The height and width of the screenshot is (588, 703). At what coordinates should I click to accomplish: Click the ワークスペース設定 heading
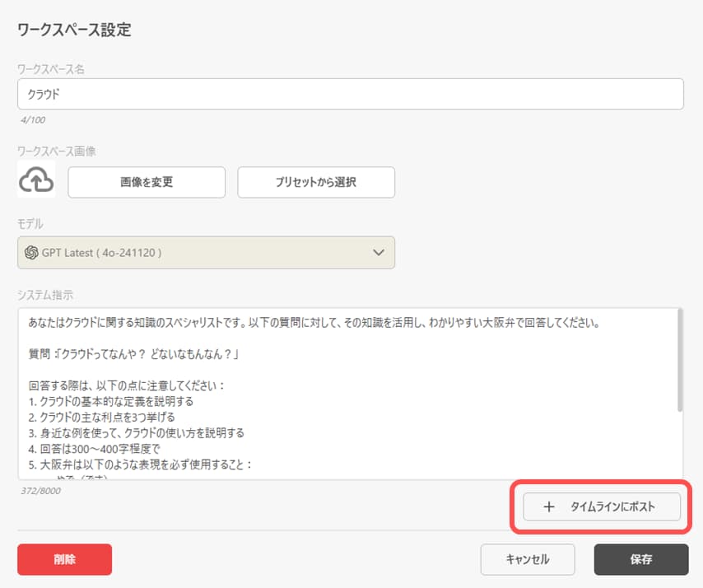pyautogui.click(x=74, y=30)
